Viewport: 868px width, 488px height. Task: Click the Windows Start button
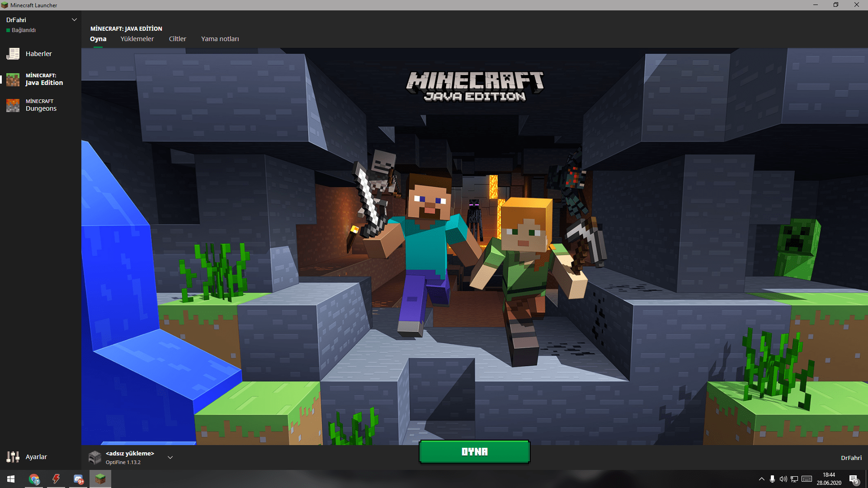pos(11,479)
